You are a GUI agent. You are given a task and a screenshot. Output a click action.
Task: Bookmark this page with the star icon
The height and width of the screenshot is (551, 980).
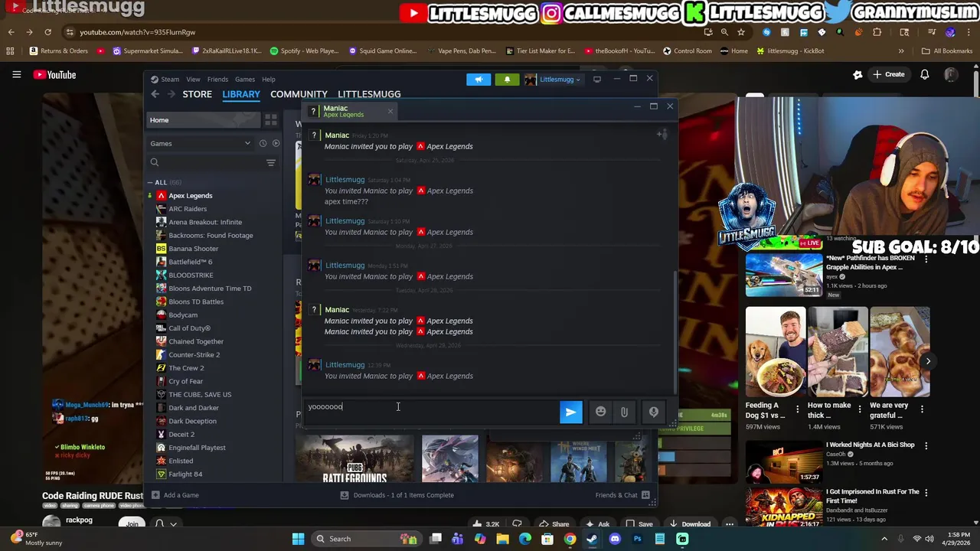[741, 32]
